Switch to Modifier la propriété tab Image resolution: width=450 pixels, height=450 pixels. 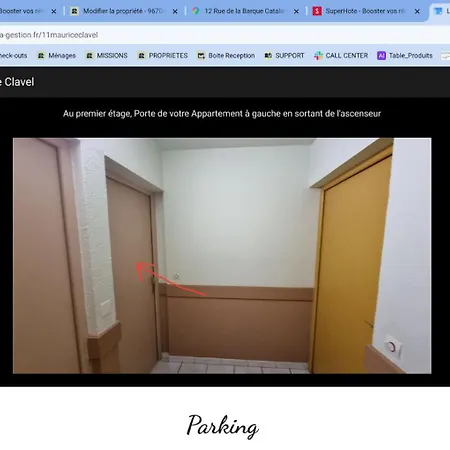click(123, 11)
